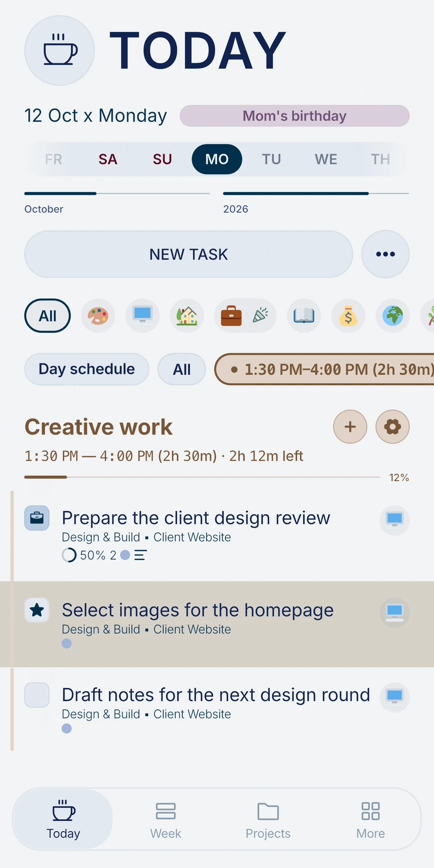Screen dimensions: 434x868
Task: Filter by the computer monitor category
Action: [x=142, y=316]
